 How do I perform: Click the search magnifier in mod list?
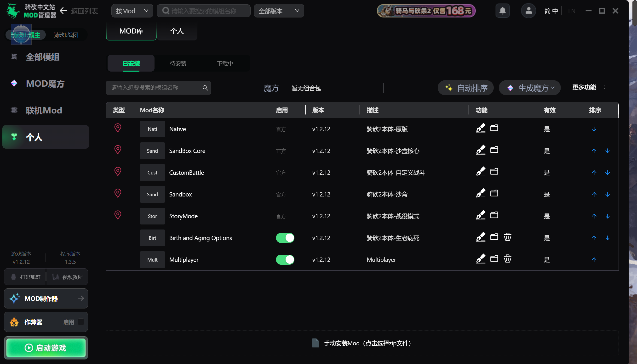pyautogui.click(x=205, y=88)
